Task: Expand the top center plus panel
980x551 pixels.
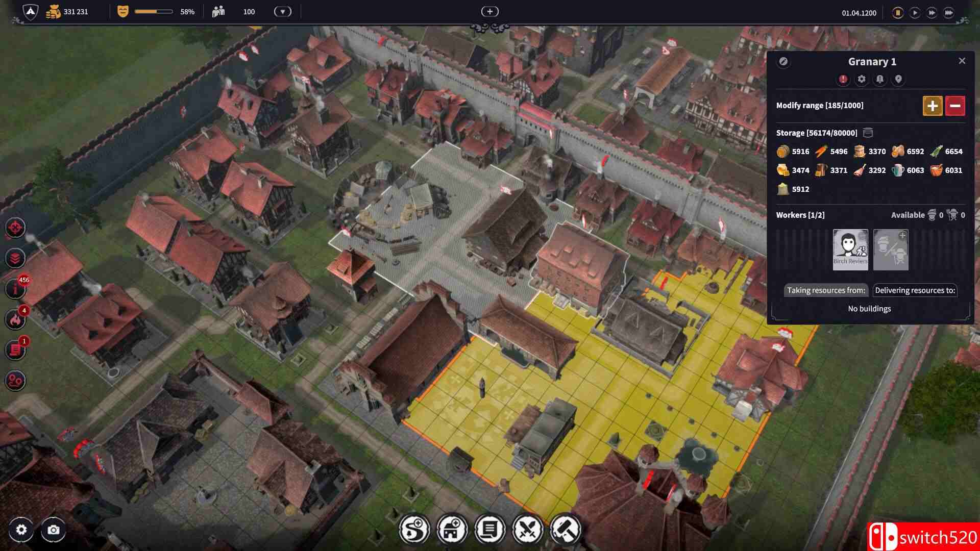Action: click(x=489, y=11)
